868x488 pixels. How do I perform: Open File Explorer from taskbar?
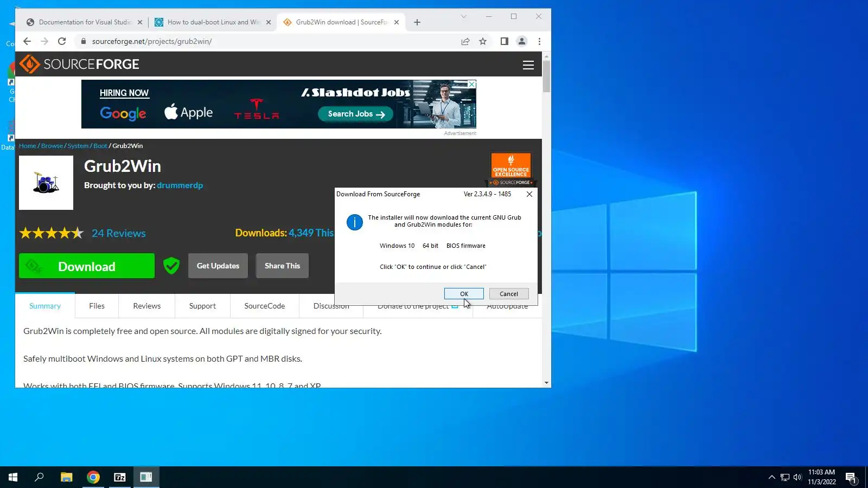pos(66,477)
